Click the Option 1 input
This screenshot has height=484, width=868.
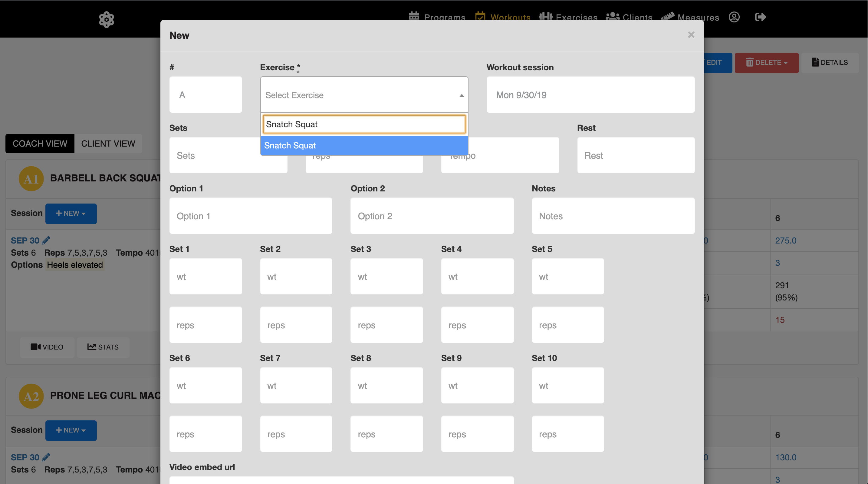click(251, 216)
